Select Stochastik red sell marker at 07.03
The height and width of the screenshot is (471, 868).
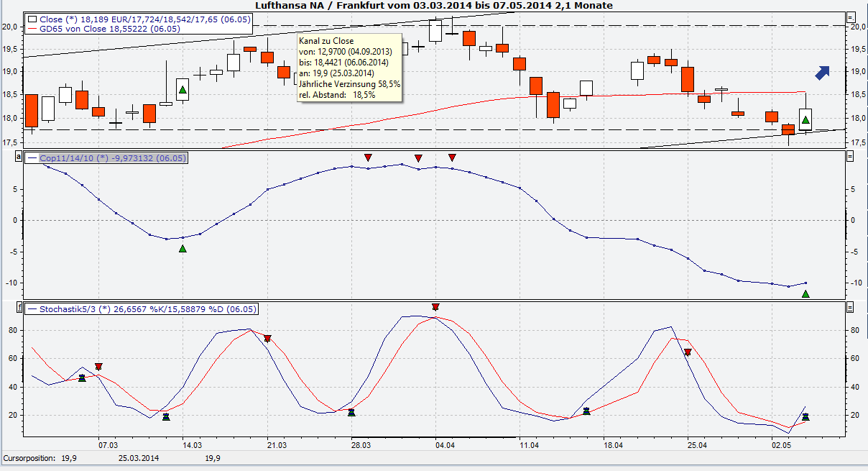[98, 367]
